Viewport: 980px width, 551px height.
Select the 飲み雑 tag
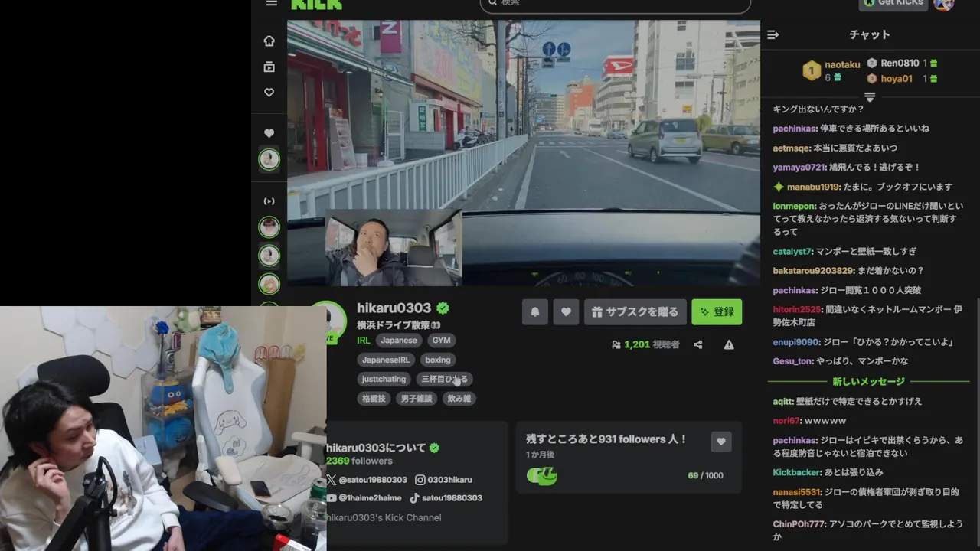(x=459, y=399)
